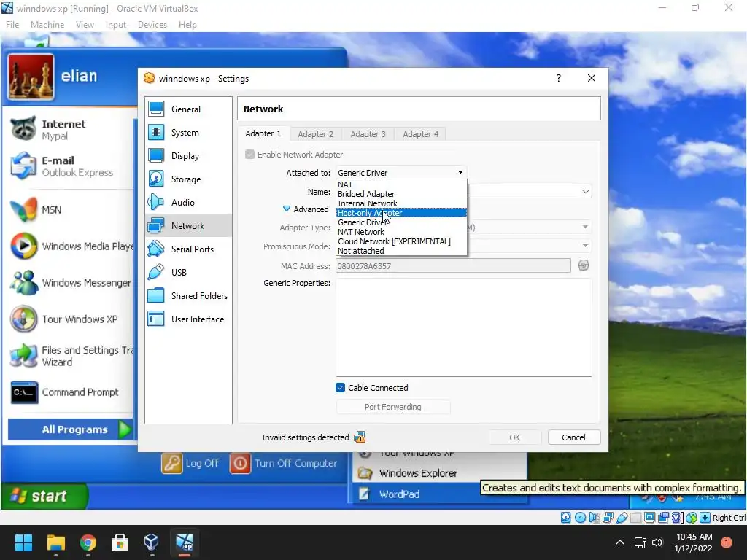Switch to Adapter 2 tab

315,134
